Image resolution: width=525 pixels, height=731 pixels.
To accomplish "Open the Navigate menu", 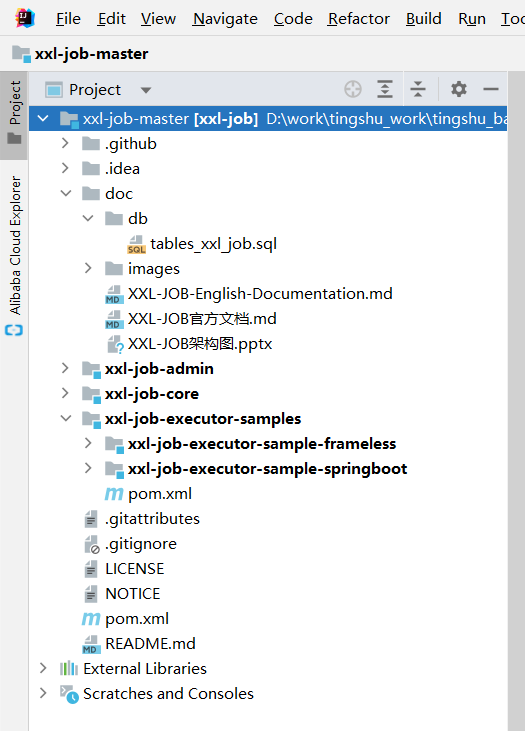I will tap(225, 19).
